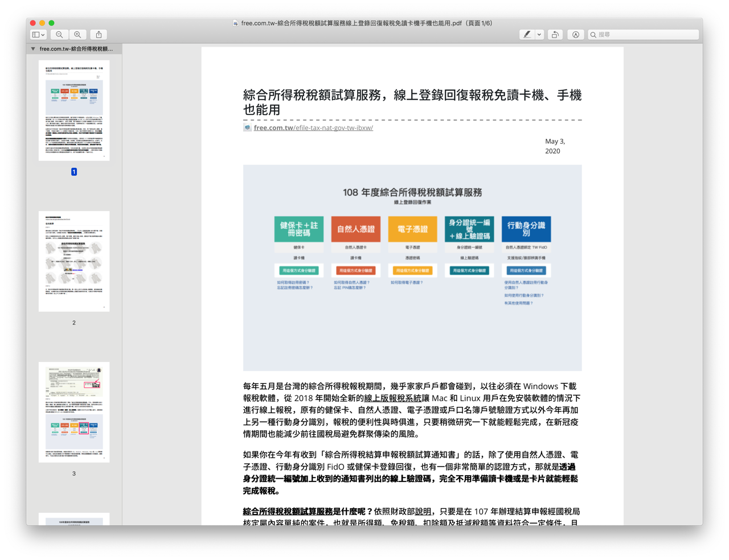
Task: Click into the search field
Action: tap(643, 35)
